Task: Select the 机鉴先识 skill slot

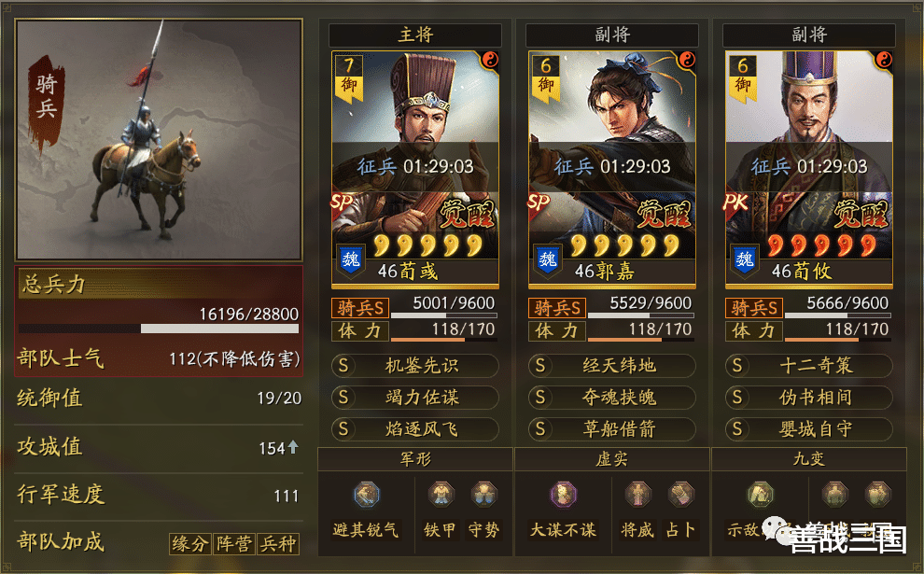Action: pyautogui.click(x=414, y=366)
